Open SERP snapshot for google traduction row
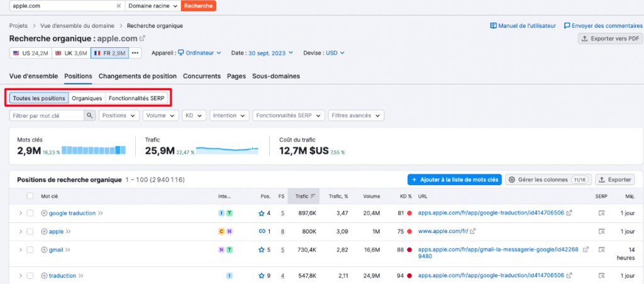The width and height of the screenshot is (644, 284). (602, 213)
